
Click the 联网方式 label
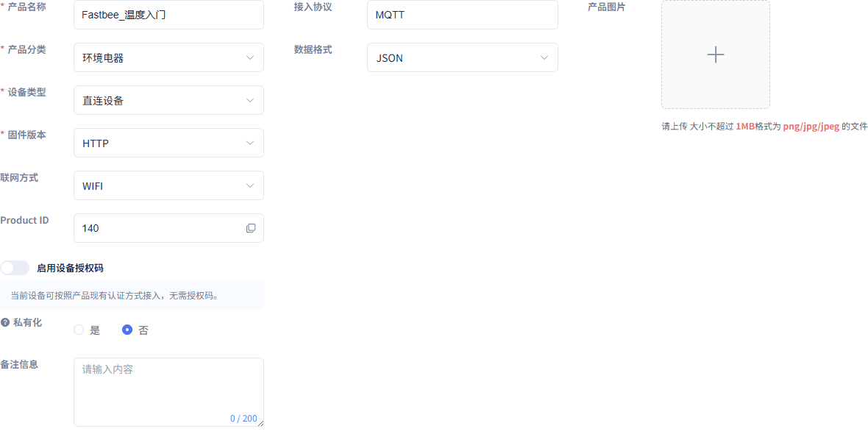[x=19, y=177]
